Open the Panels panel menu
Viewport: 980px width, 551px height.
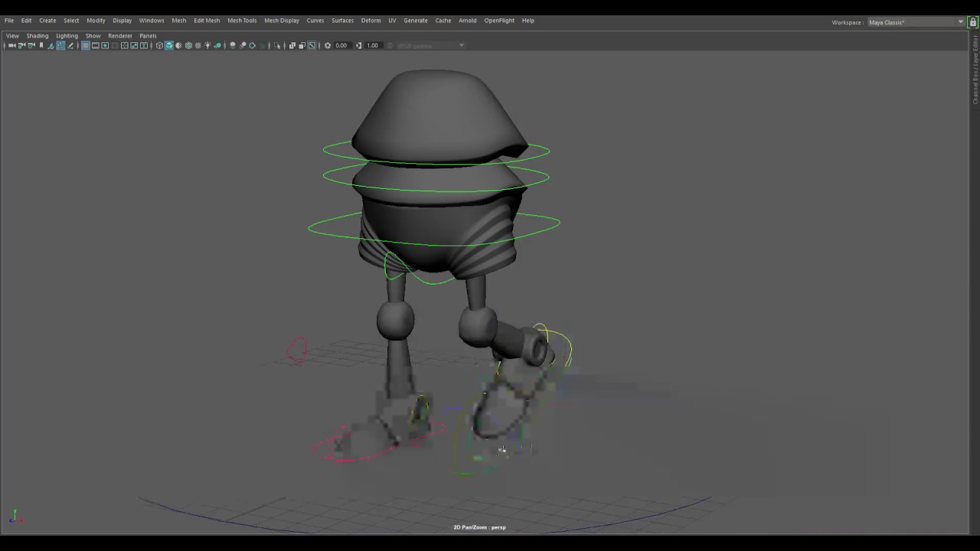[x=148, y=36]
